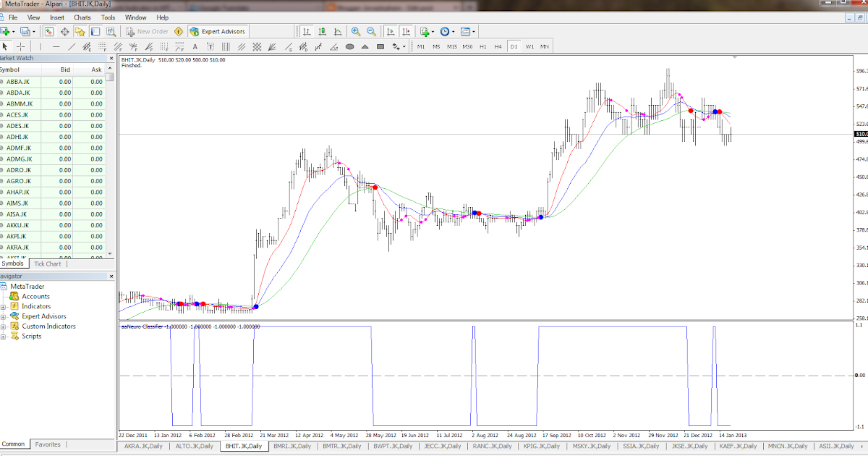
Task: Open MetaEditor yellow diamond icon
Action: 178,31
